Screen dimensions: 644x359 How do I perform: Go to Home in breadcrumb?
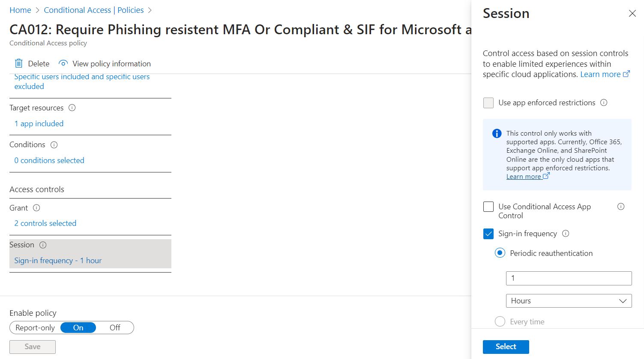click(x=20, y=10)
